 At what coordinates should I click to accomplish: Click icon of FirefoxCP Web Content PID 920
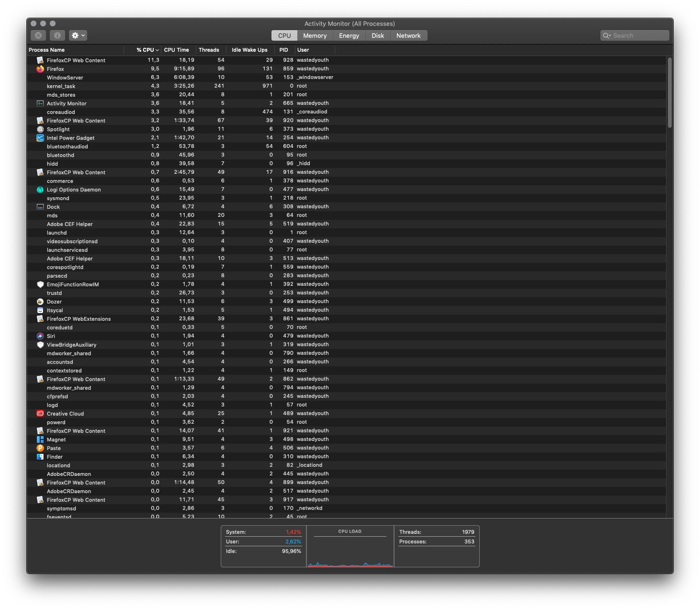[40, 121]
